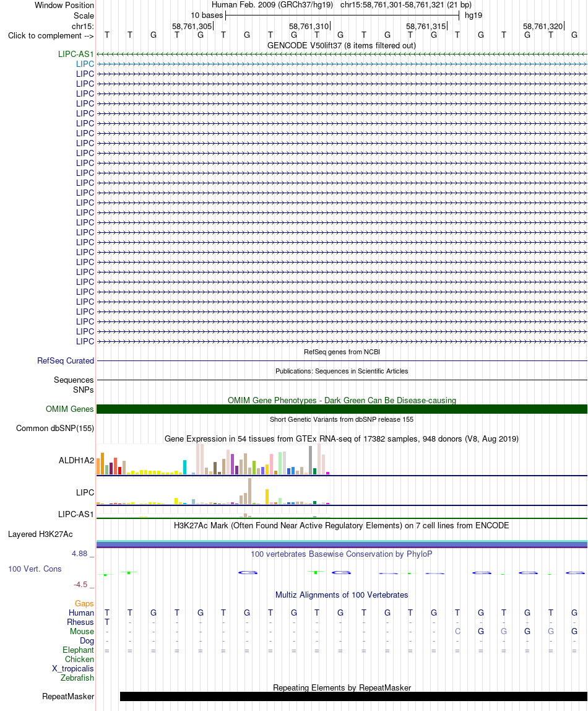Click the hg19 text beside the scale bar
Screen dimensions: 588x711
[473, 15]
